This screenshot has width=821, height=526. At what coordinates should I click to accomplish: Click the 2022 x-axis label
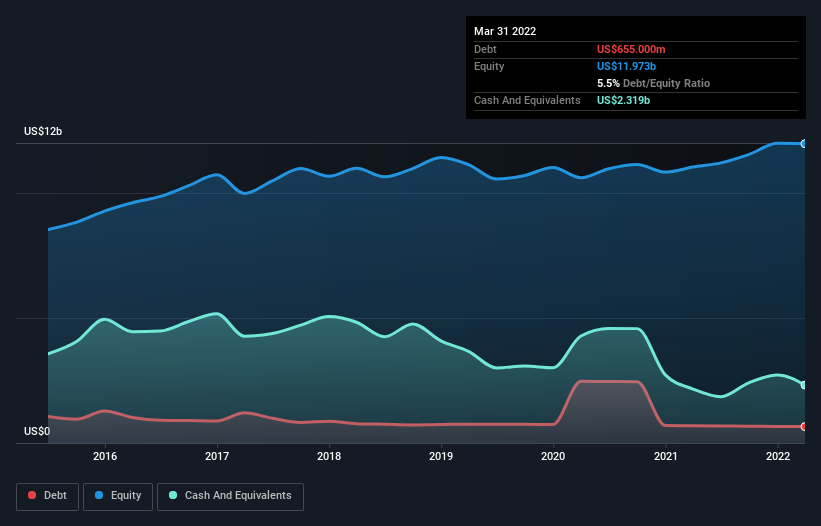coord(778,456)
